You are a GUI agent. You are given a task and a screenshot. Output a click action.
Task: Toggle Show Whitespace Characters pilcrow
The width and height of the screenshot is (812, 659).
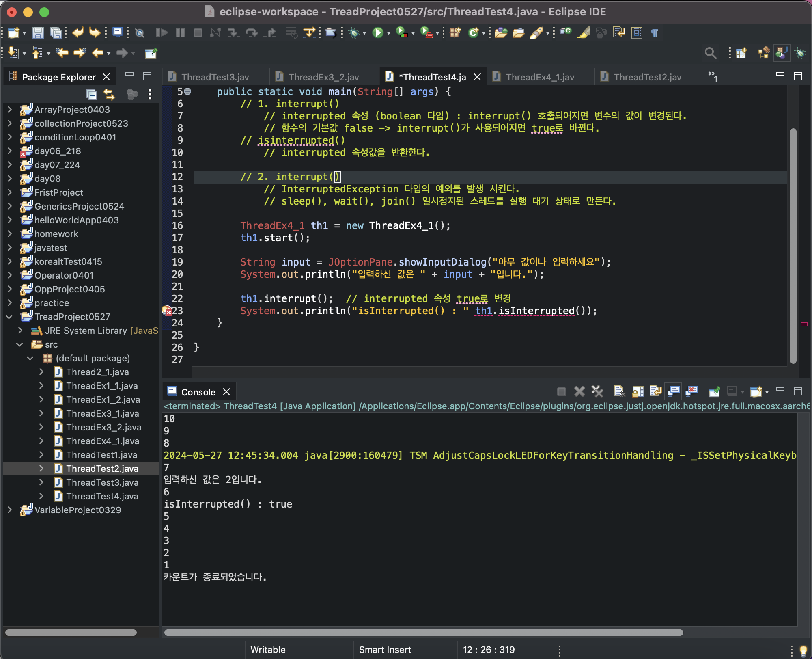655,33
